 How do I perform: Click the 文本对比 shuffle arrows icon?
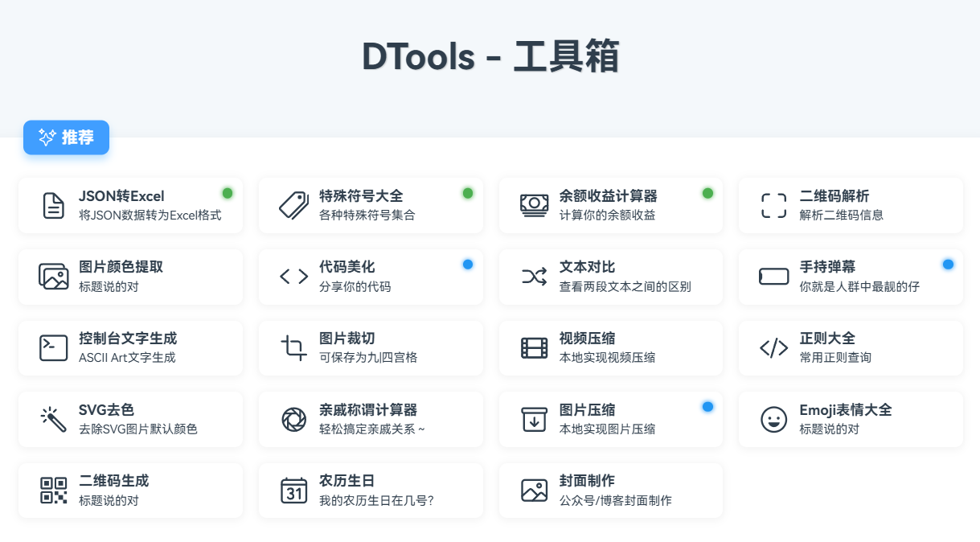[534, 277]
